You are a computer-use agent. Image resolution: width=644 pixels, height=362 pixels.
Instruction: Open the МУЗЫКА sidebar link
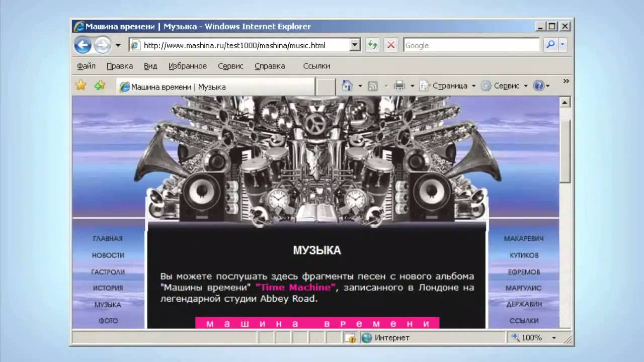click(108, 305)
